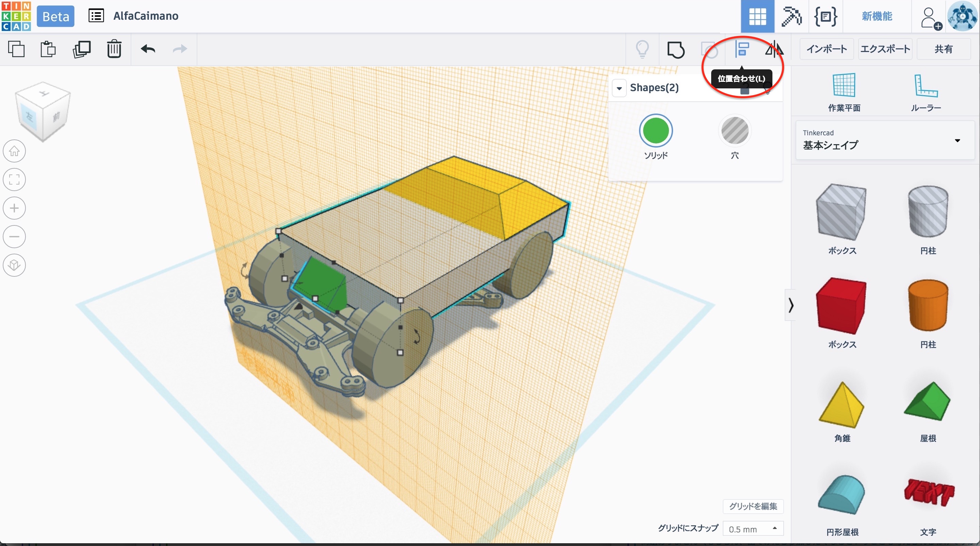This screenshot has height=546, width=980.
Task: Click the Undo arrow
Action: tap(148, 49)
